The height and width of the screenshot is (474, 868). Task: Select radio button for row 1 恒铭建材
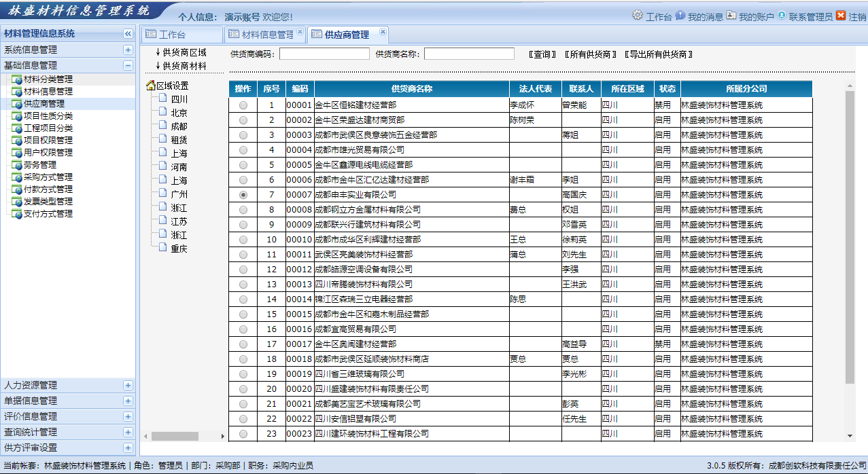point(243,105)
